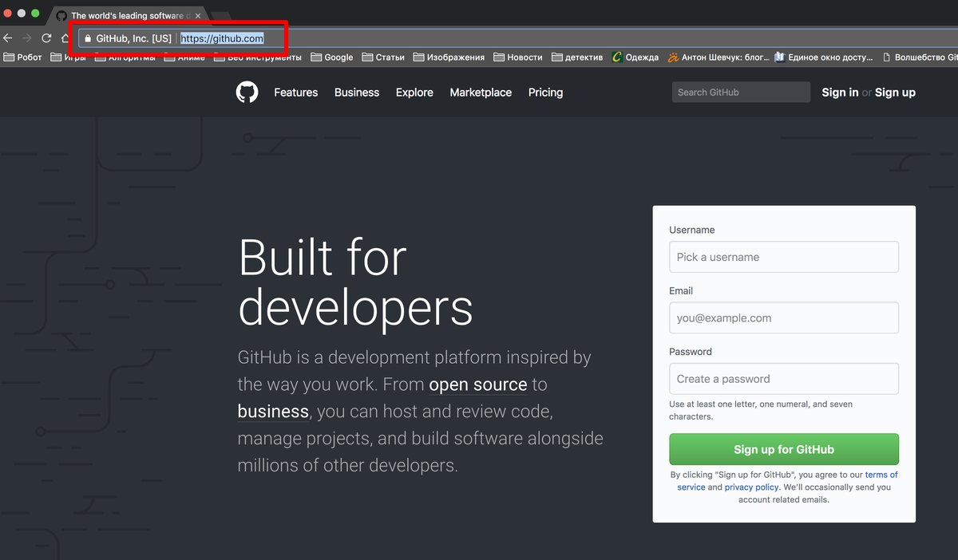
Task: Click the GitHub, Inc. [US] certificate label
Action: [x=133, y=38]
